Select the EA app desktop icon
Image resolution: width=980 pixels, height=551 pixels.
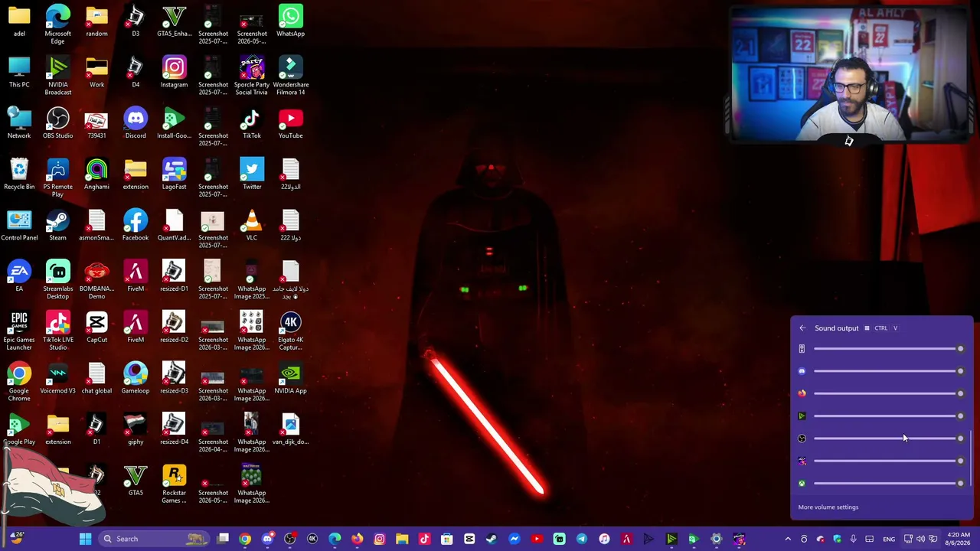[19, 275]
